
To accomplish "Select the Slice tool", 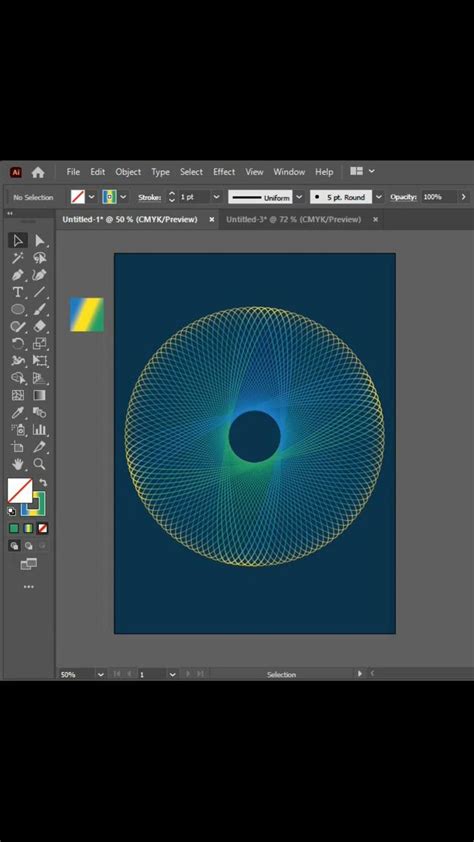I will click(x=39, y=447).
